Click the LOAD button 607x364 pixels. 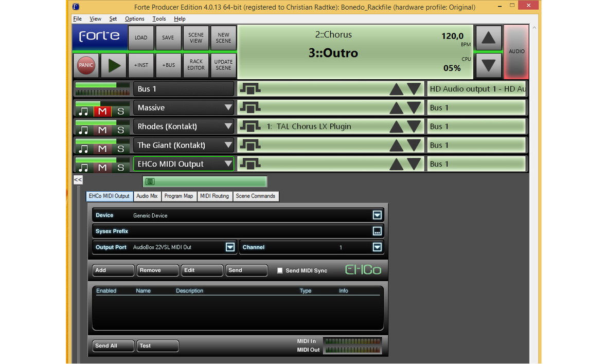pyautogui.click(x=141, y=38)
